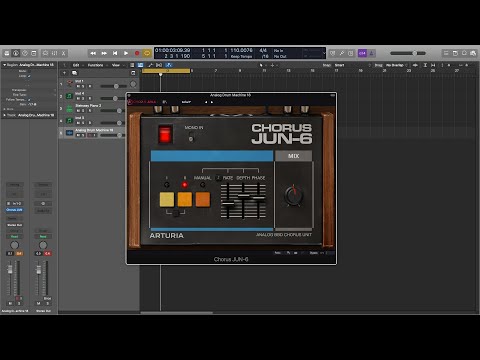Move the first channel strip volume fader
This screenshot has height=360, width=480.
[10, 269]
